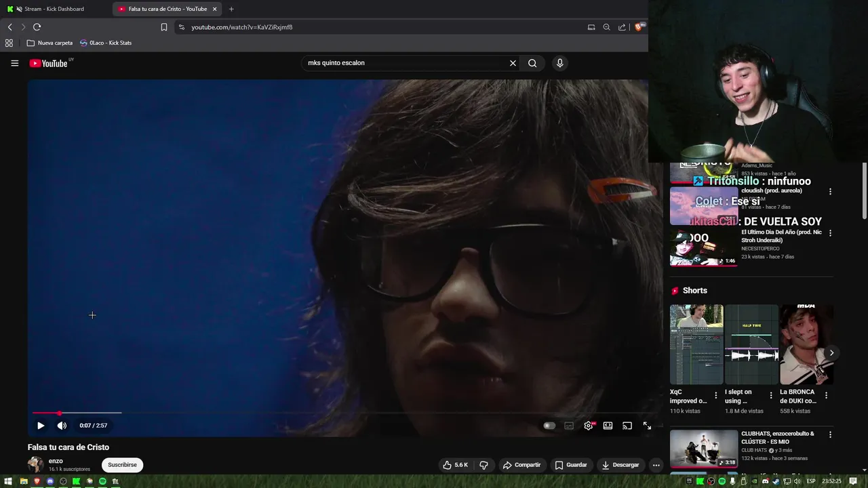Start voice search with microphone icon

click(x=559, y=63)
